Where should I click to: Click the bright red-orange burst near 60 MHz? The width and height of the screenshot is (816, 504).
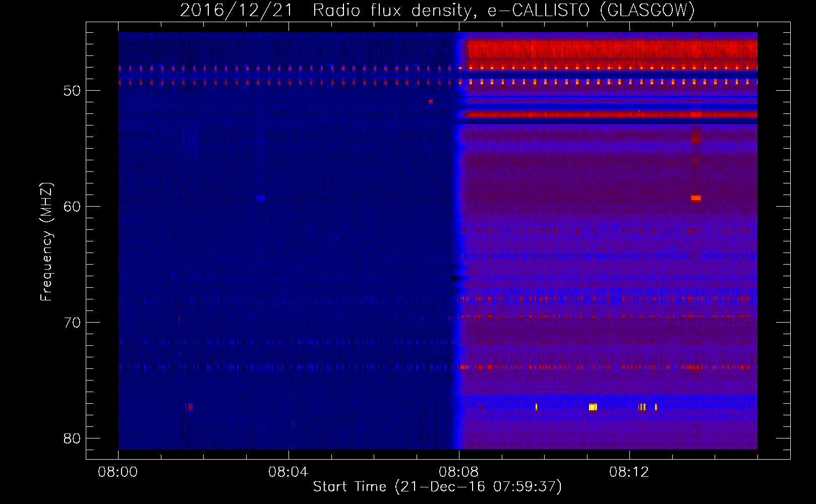coord(696,198)
